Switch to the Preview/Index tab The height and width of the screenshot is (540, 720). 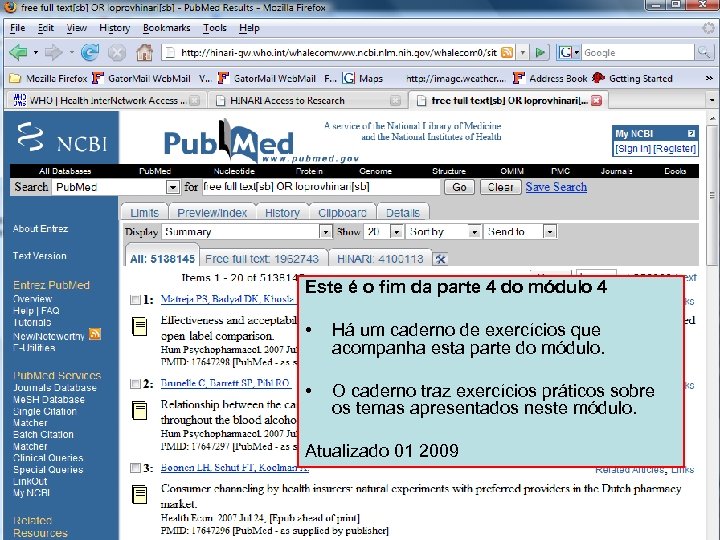click(x=212, y=213)
